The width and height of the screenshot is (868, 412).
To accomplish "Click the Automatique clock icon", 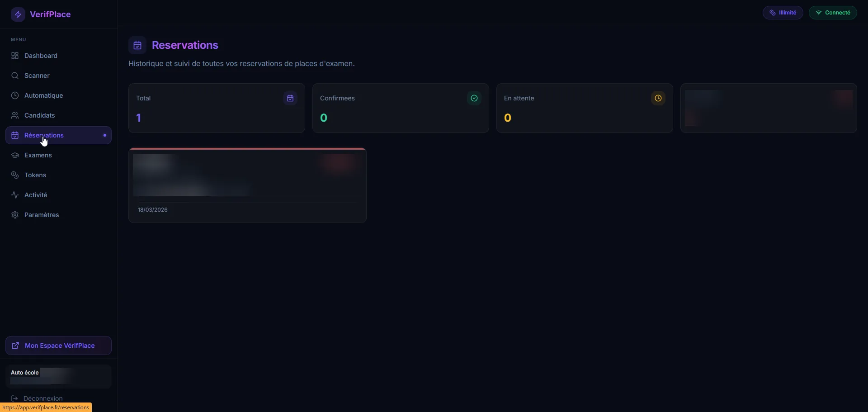I will click(x=15, y=95).
